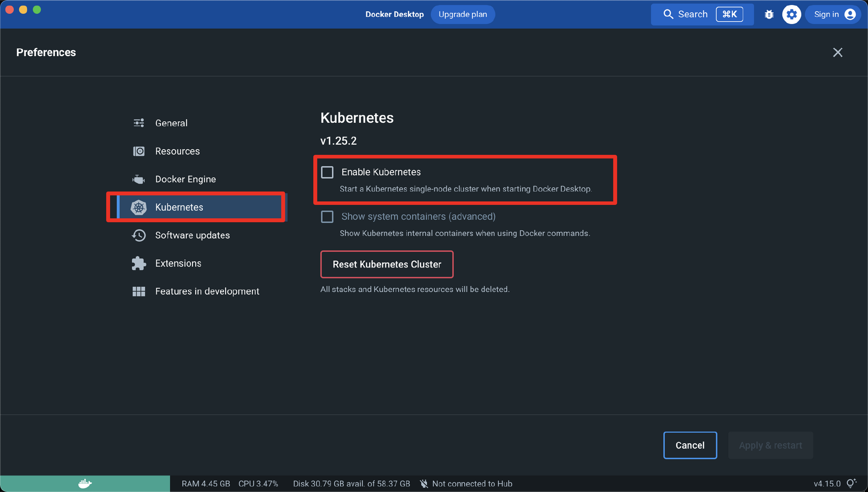Select the Kubernetes section in sidebar

tap(179, 206)
